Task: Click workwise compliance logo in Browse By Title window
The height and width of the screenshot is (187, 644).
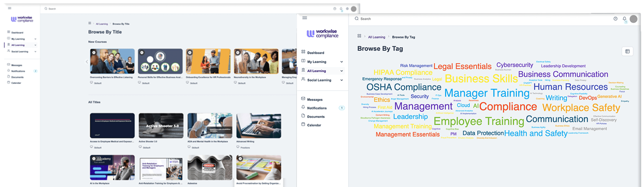Action: tap(22, 19)
